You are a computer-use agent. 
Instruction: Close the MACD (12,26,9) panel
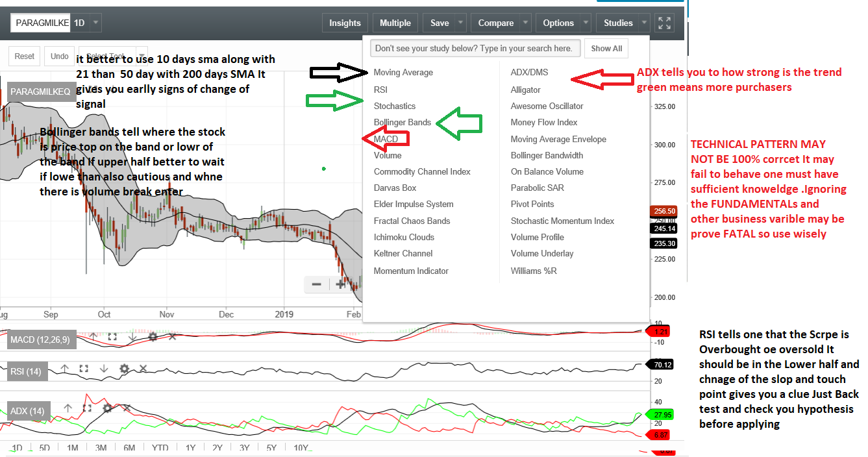coord(172,336)
